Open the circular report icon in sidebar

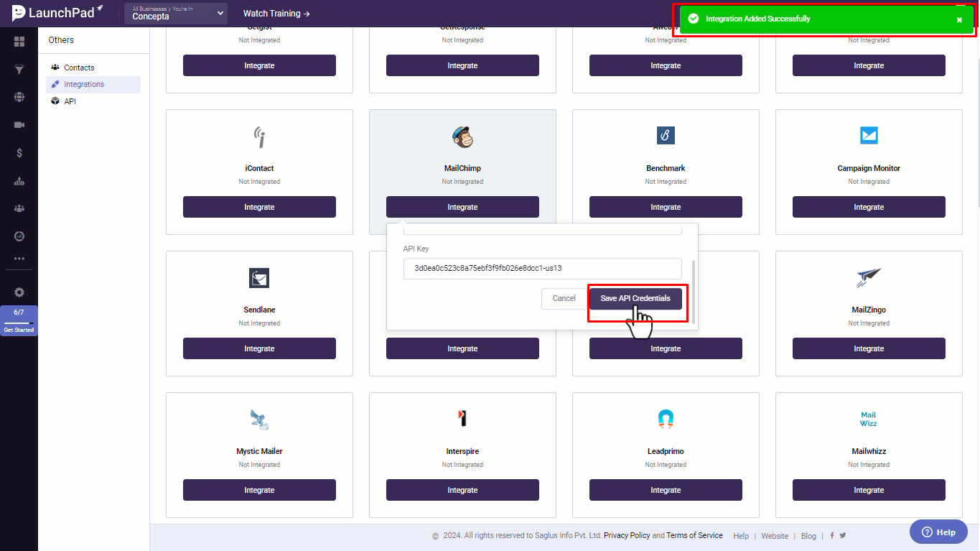(x=19, y=236)
